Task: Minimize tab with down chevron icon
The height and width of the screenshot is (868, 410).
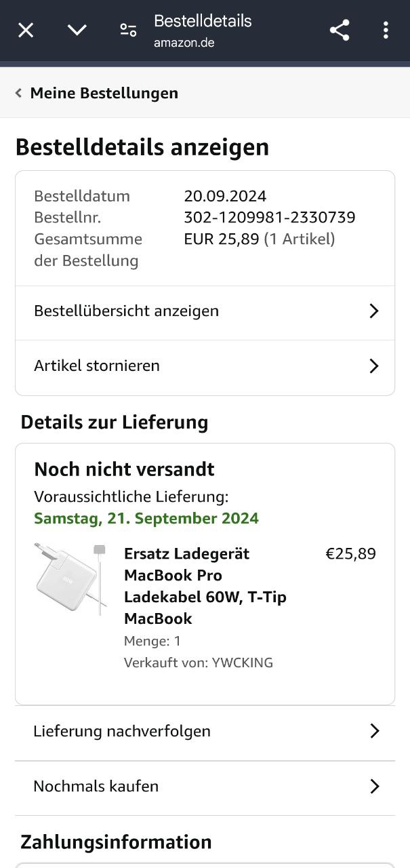Action: pyautogui.click(x=77, y=30)
